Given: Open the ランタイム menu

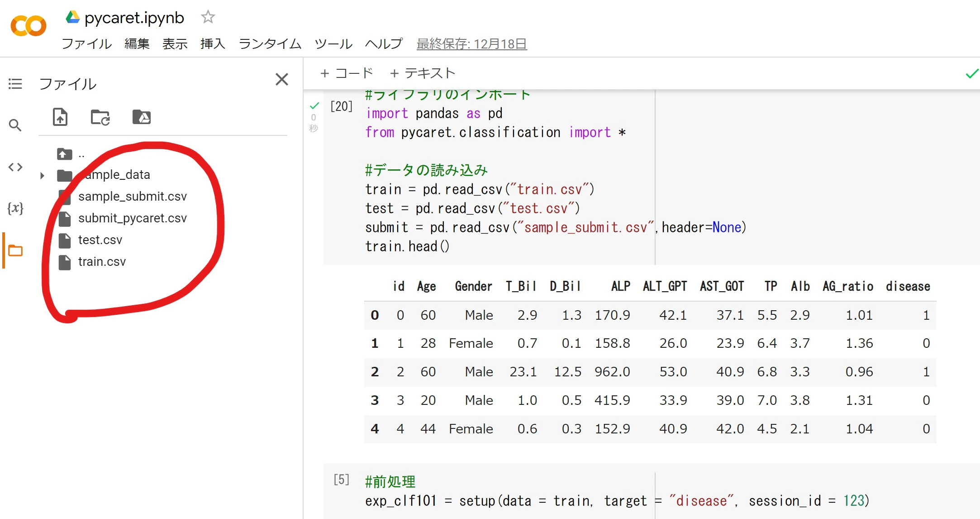Looking at the screenshot, I should (270, 43).
